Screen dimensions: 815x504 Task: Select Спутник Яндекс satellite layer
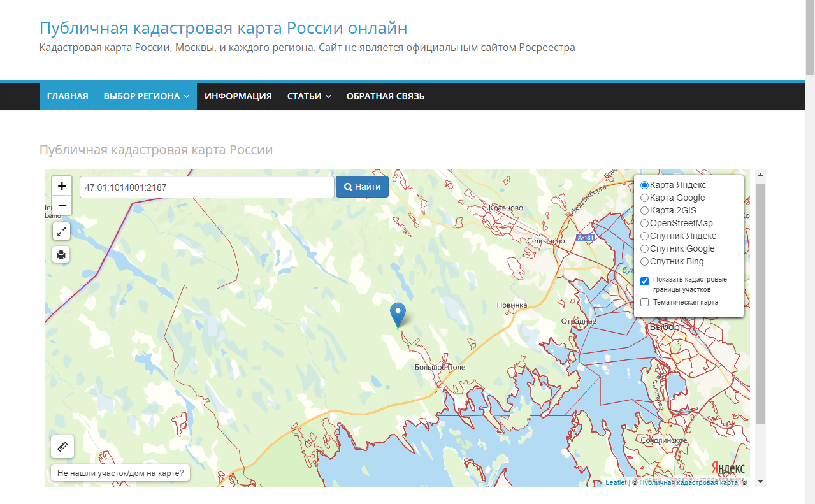pyautogui.click(x=644, y=236)
